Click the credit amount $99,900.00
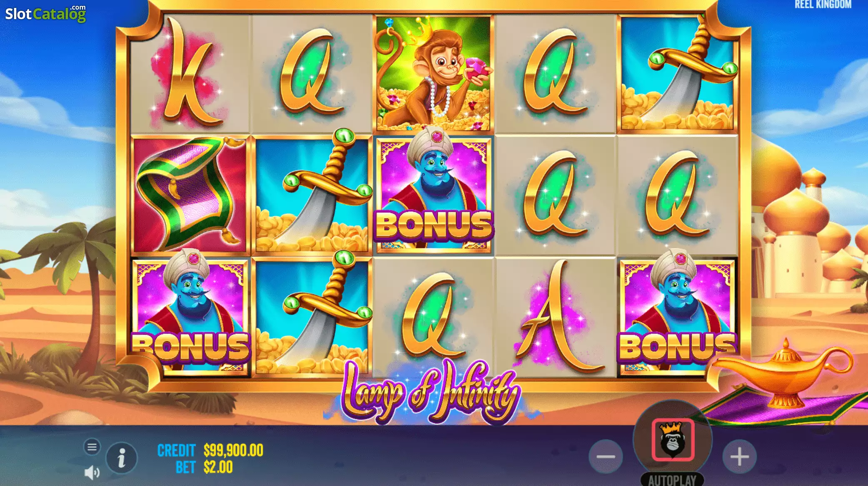The image size is (868, 486). pyautogui.click(x=233, y=450)
